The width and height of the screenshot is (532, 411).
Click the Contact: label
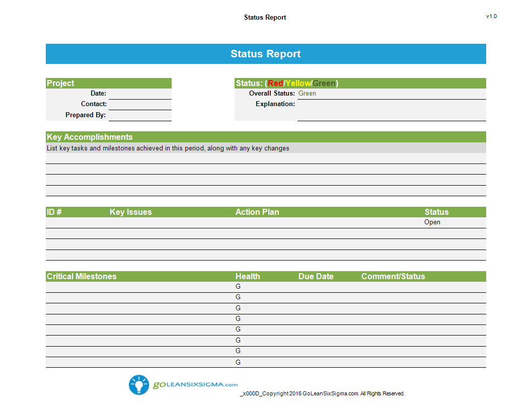[x=94, y=104]
